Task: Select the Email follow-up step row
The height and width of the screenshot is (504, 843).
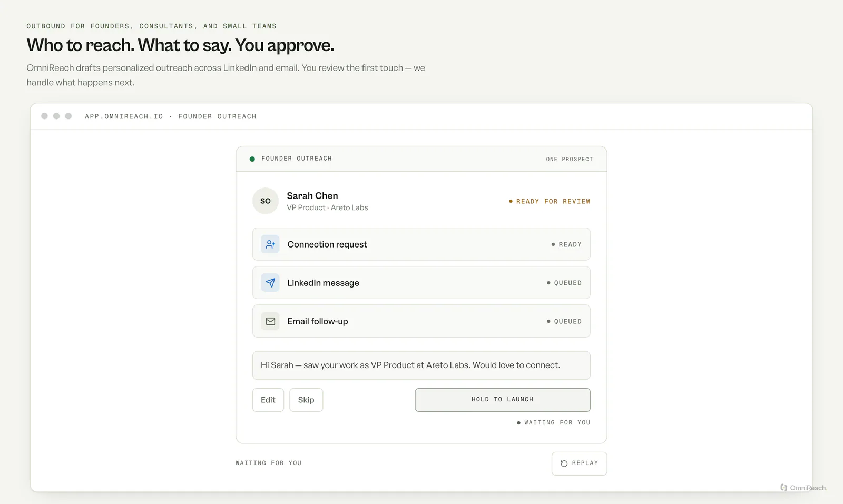Action: point(421,321)
